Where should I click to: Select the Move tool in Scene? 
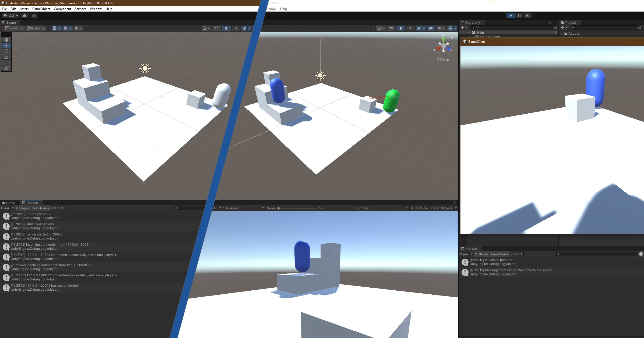point(6,45)
